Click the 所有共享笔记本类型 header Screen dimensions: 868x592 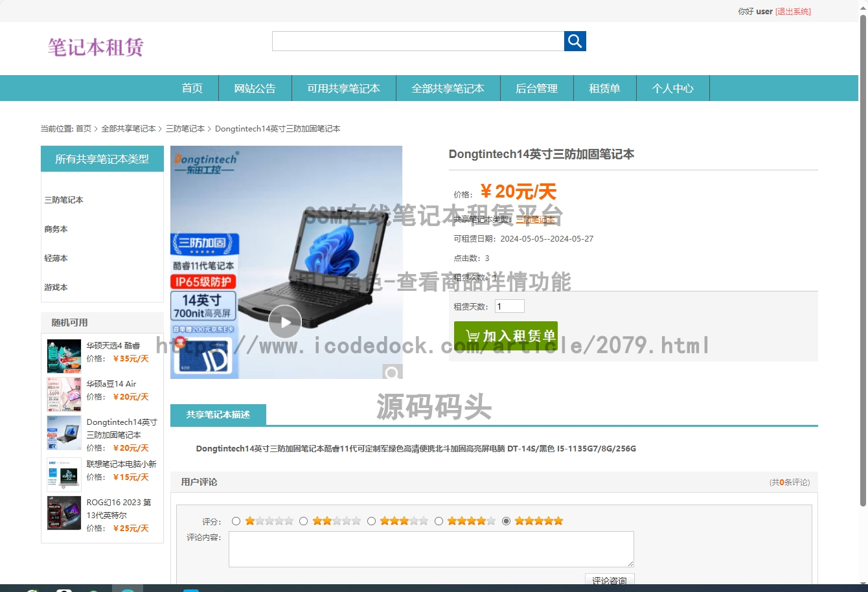coord(102,159)
